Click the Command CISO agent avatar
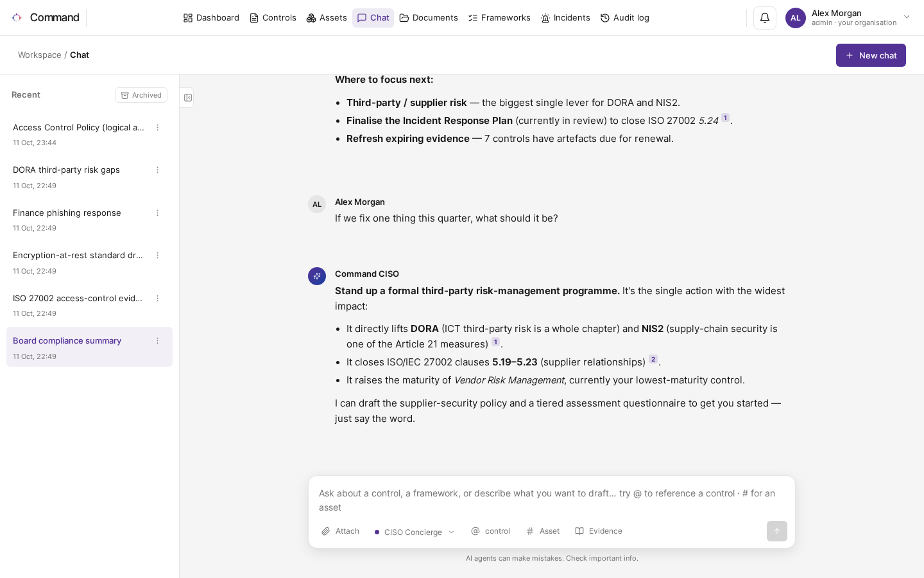Screen dimensions: 924x578 point(317,276)
